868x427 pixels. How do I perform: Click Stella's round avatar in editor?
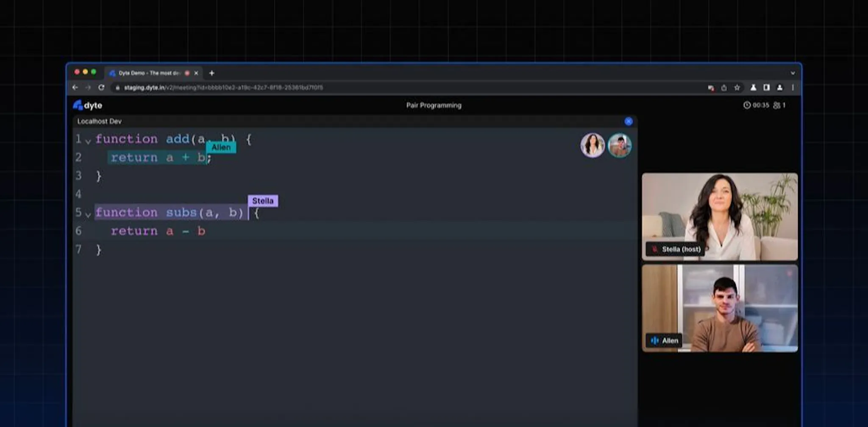point(593,145)
